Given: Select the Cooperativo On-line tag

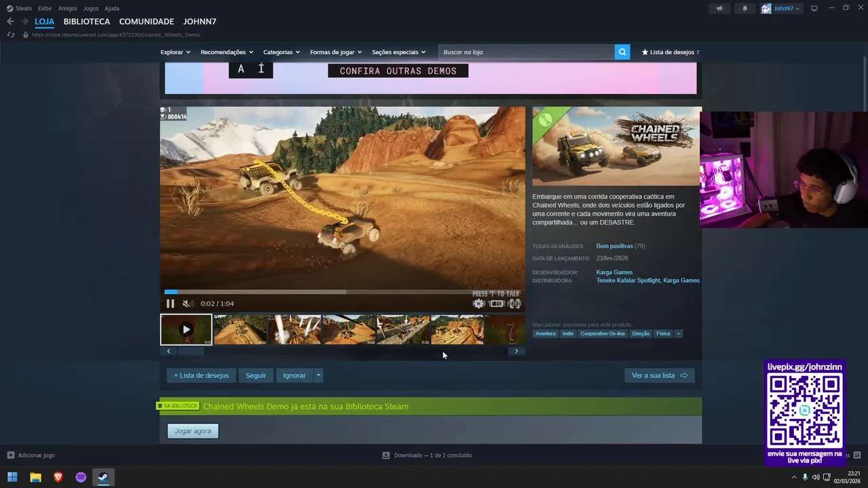Looking at the screenshot, I should [x=603, y=333].
